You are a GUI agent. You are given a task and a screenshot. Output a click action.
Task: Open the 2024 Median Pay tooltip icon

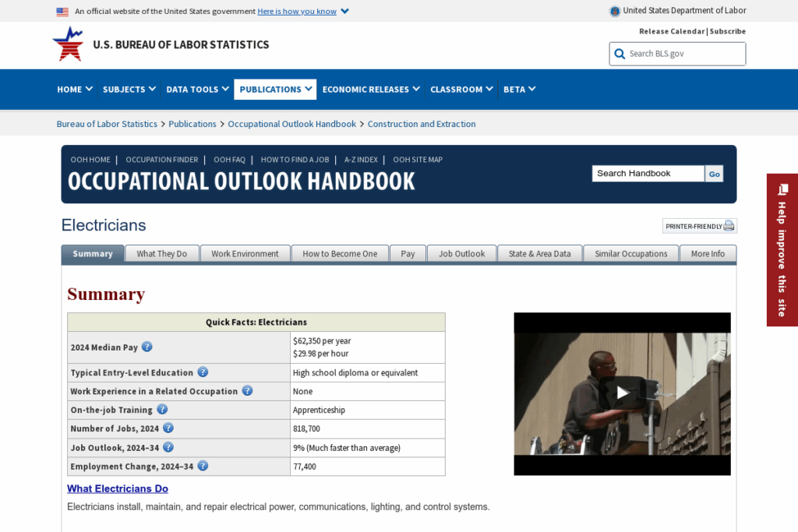pyautogui.click(x=147, y=346)
